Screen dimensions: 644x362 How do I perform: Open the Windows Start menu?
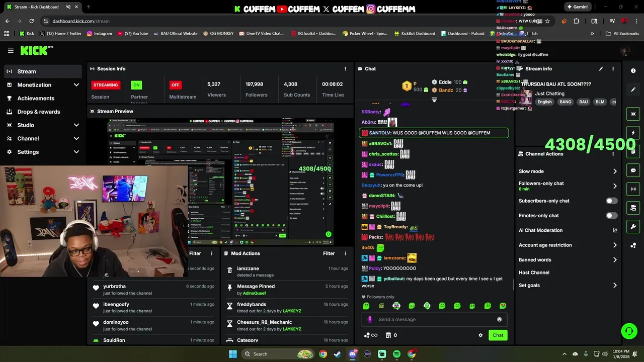coord(233,354)
